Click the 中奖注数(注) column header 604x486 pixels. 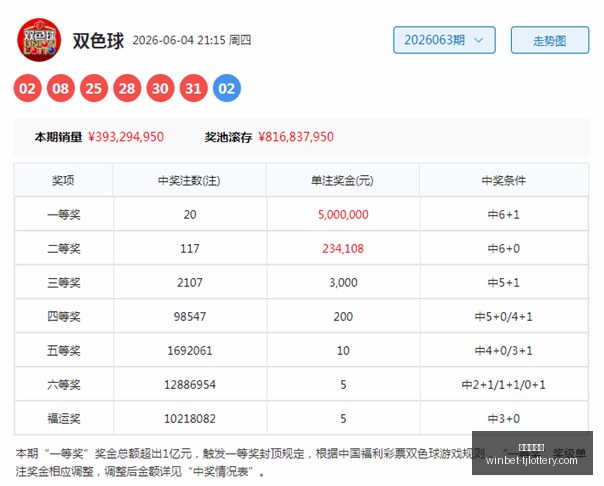(189, 180)
